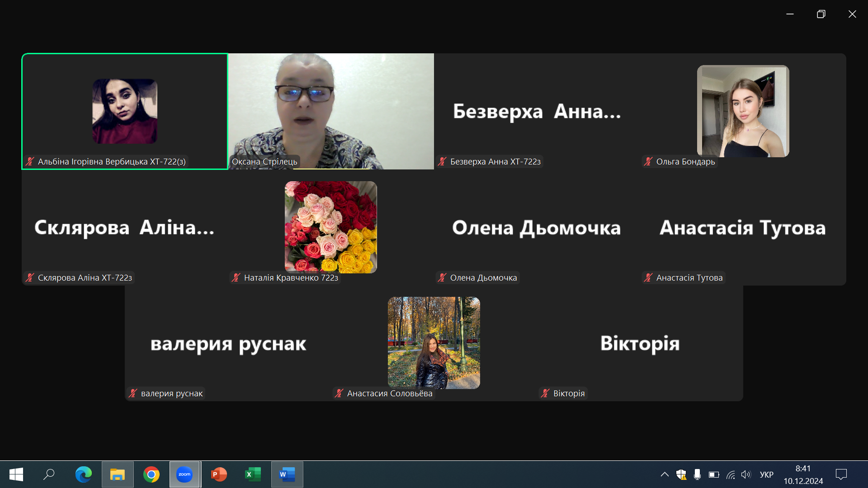This screenshot has height=488, width=868.
Task: Open the clock showing 8:41 date
Action: [803, 474]
